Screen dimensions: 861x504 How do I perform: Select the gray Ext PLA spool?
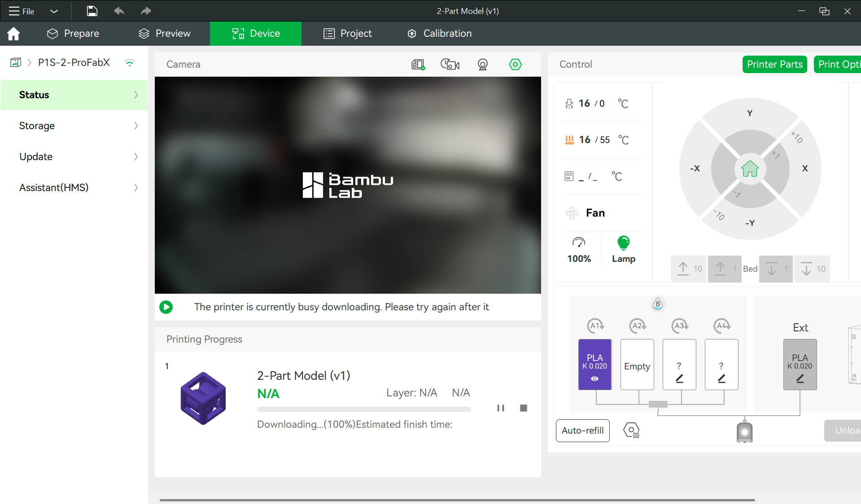pos(800,365)
